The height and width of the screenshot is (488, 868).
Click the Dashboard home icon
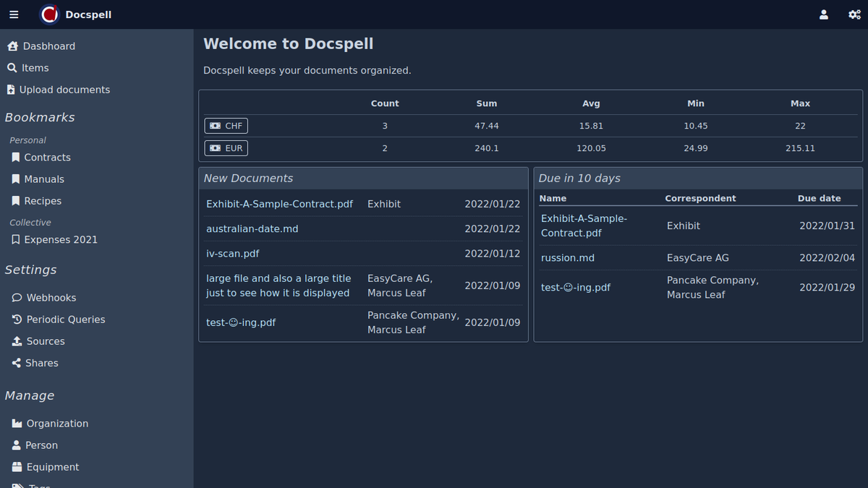point(12,46)
